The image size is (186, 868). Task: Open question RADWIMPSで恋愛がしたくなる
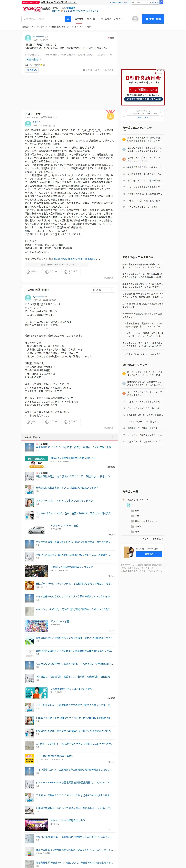coord(142,315)
